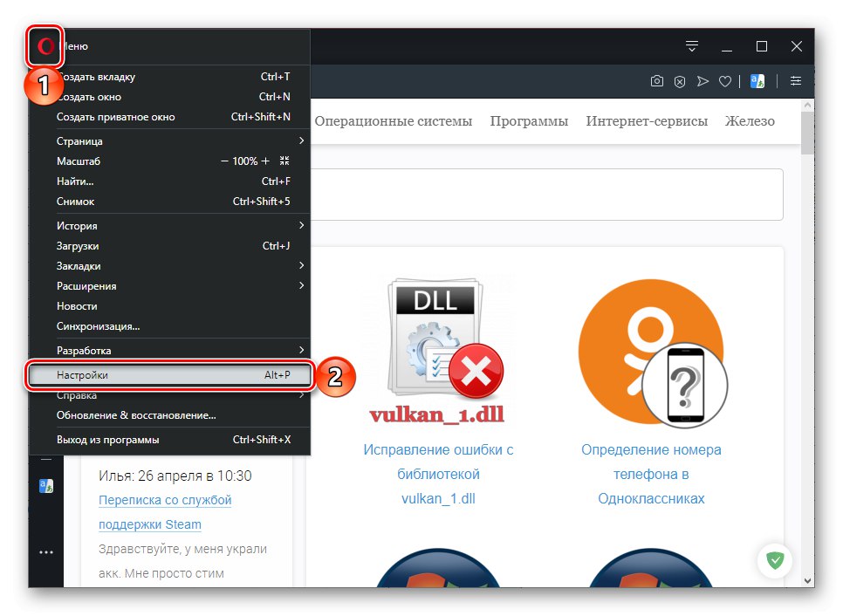Click the full-screen icon next to zoom
This screenshot has height=616, width=843.
tap(284, 161)
